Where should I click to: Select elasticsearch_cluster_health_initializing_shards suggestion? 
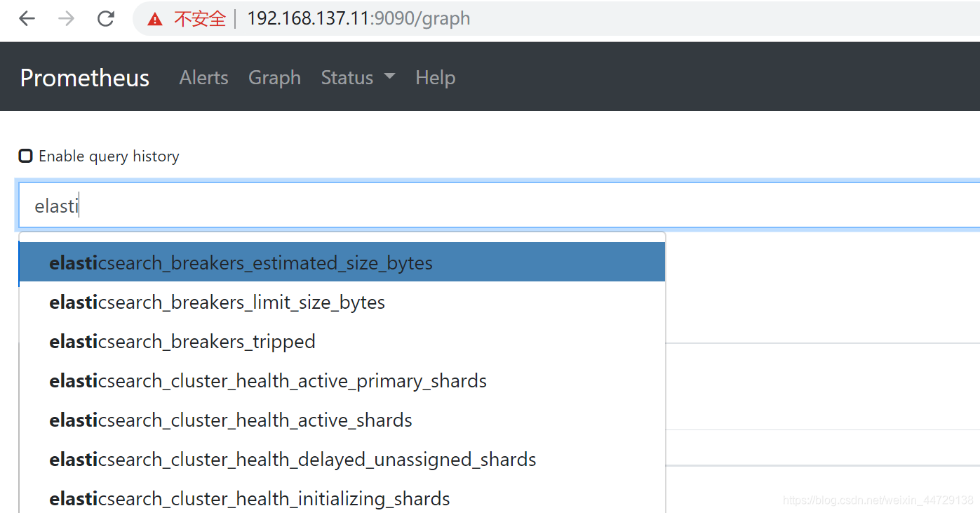click(x=342, y=498)
